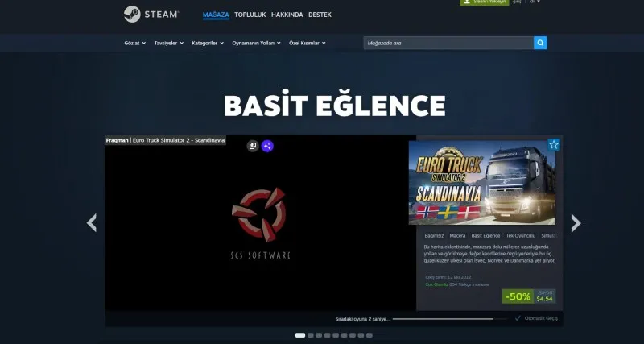This screenshot has height=344, width=644.
Task: Click the Bağımsız tag
Action: click(x=434, y=235)
